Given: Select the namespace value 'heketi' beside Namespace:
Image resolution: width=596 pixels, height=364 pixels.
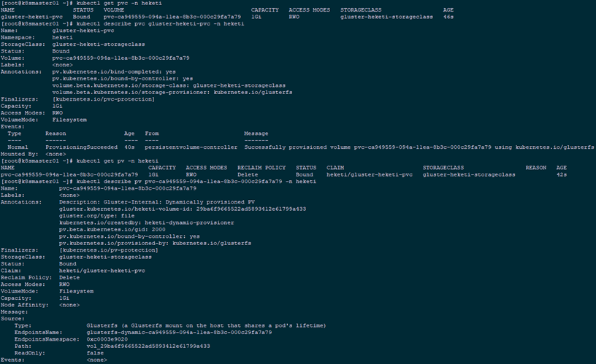Looking at the screenshot, I should click(x=62, y=37).
